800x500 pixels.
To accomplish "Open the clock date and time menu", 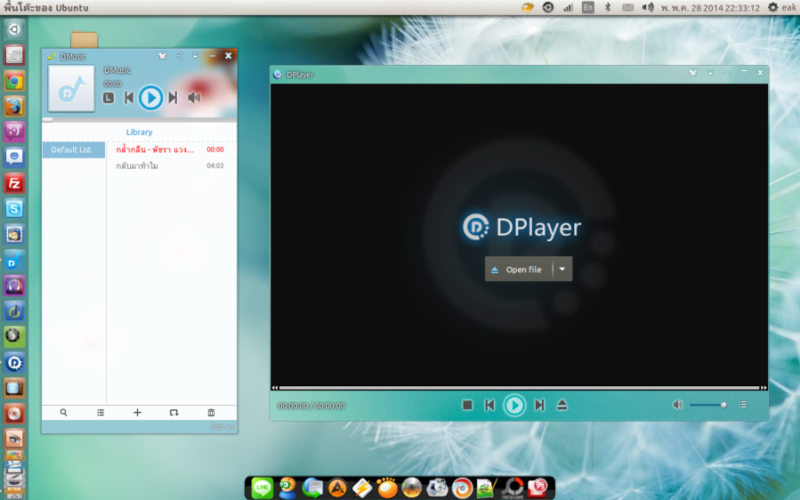I will pos(710,8).
